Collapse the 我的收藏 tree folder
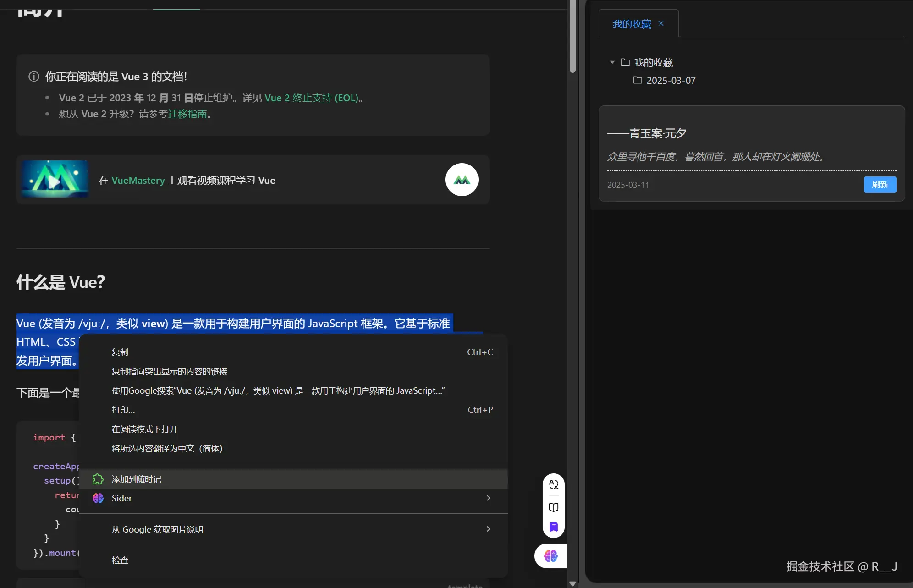The height and width of the screenshot is (588, 913). pos(612,62)
